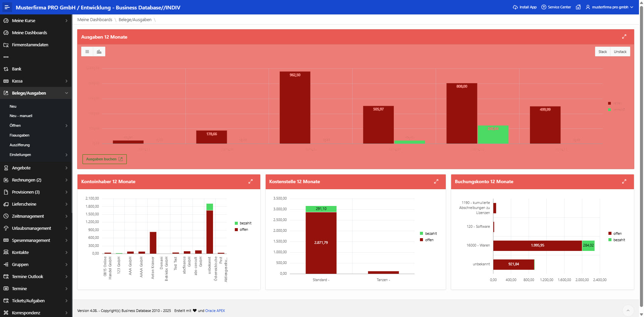Click the offen legend swatch in Kostenstelle chart
This screenshot has height=317, width=644.
coord(421,240)
